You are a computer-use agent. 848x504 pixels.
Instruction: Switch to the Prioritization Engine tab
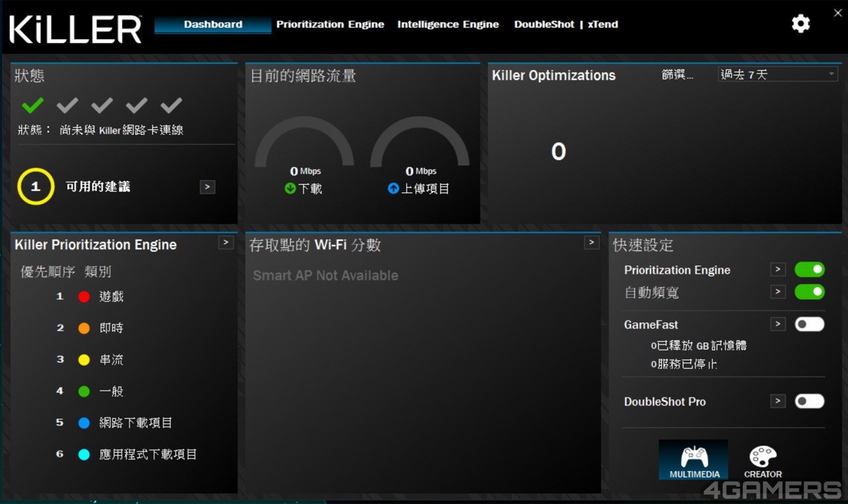pyautogui.click(x=330, y=25)
